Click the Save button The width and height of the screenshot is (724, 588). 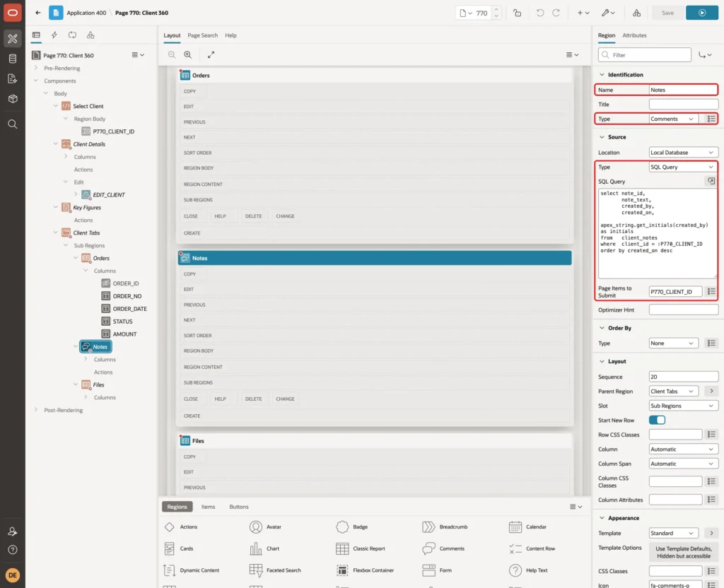coord(667,13)
